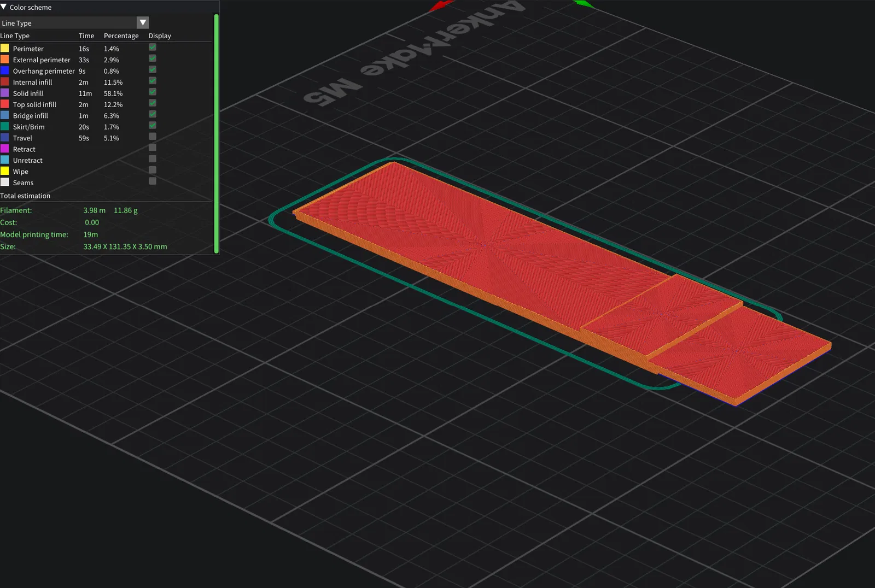Select the "Seams" label
The width and height of the screenshot is (875, 588).
(23, 183)
